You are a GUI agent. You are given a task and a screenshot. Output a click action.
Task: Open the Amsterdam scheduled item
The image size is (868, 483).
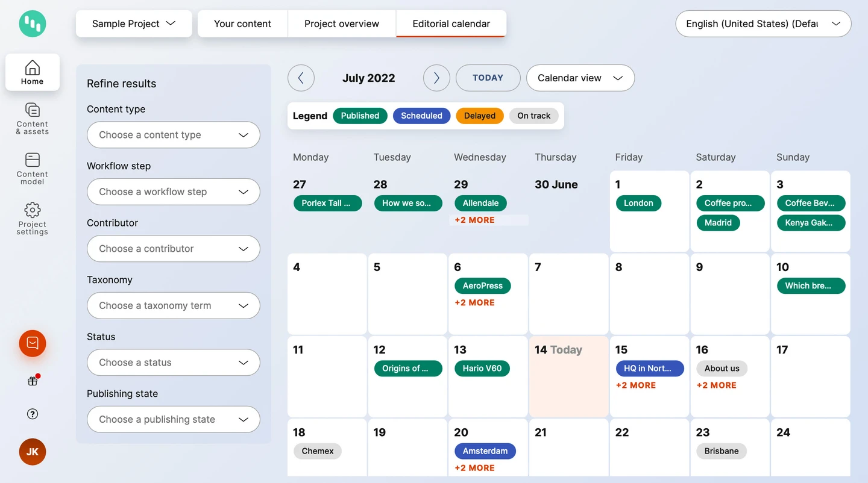click(x=485, y=451)
